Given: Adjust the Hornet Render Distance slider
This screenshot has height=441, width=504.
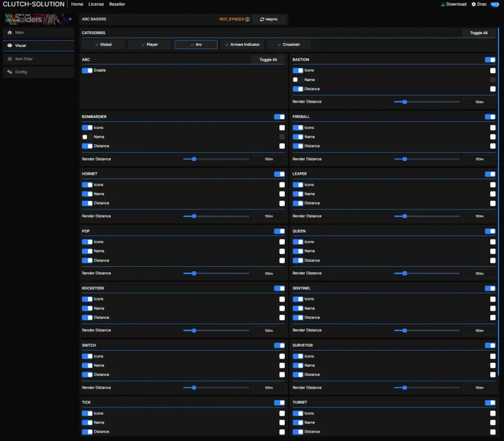Looking at the screenshot, I should click(x=194, y=216).
